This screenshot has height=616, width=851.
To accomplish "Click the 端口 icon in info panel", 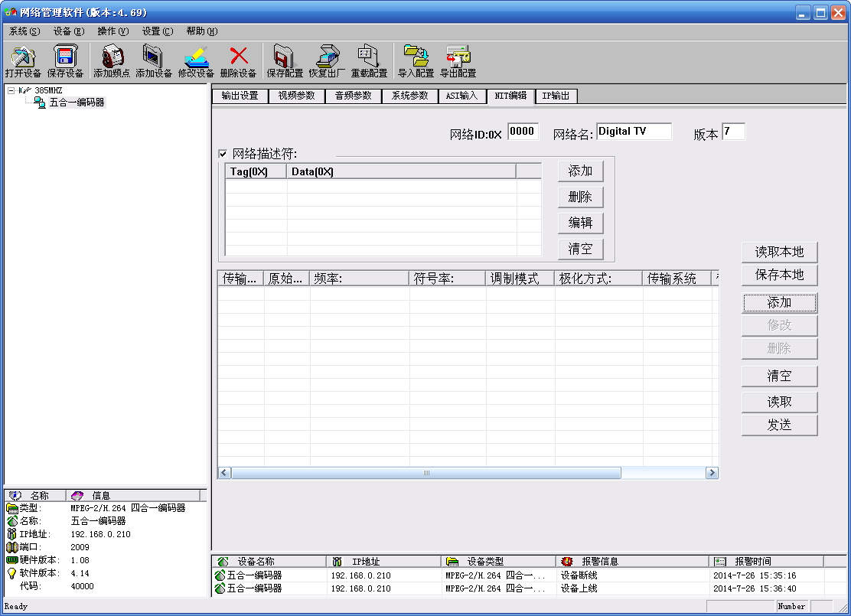I will point(12,547).
